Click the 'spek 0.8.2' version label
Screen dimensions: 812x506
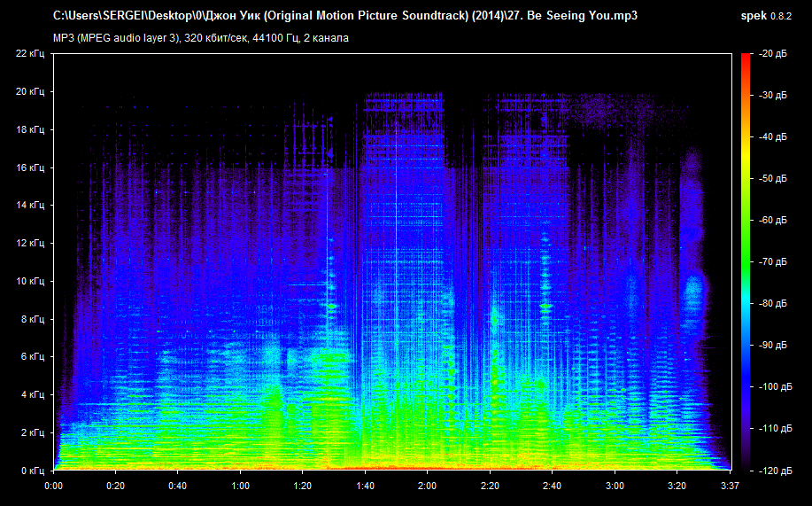pos(766,16)
